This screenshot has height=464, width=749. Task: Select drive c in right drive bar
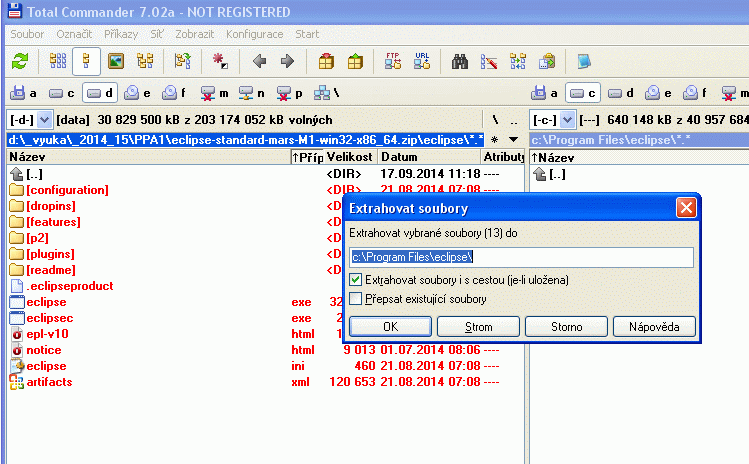583,93
